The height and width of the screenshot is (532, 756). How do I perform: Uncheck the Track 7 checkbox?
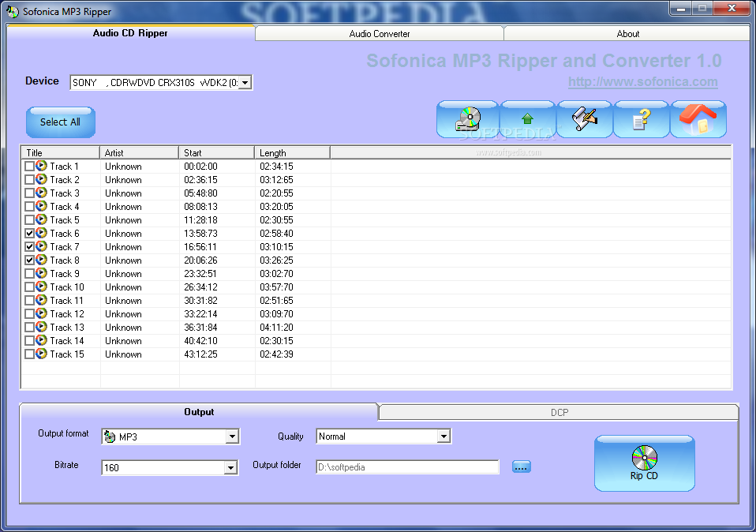click(29, 247)
